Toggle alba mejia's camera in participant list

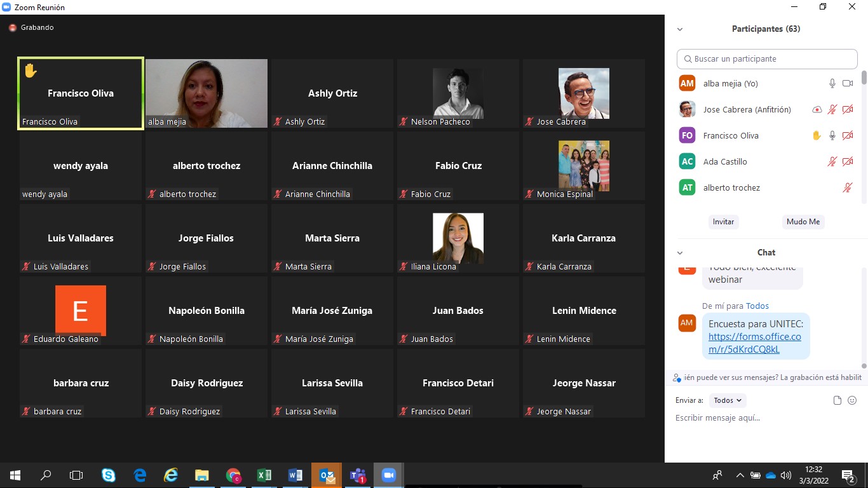coord(847,83)
